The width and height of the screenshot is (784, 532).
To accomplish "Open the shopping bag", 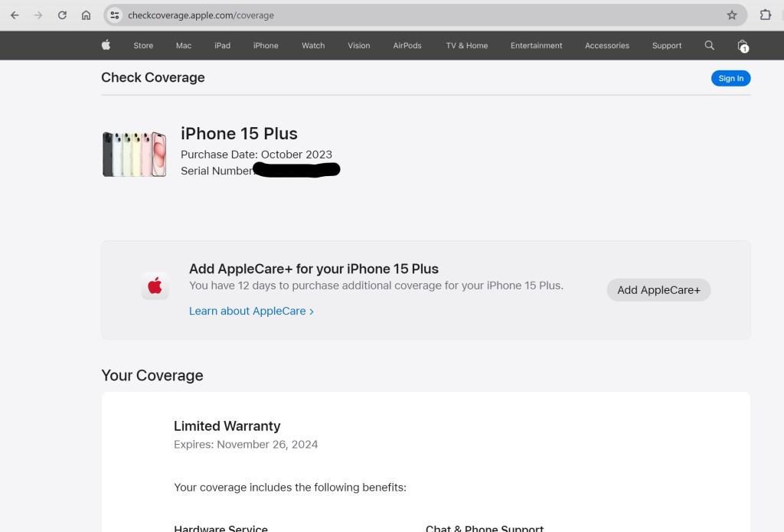I will tap(743, 46).
